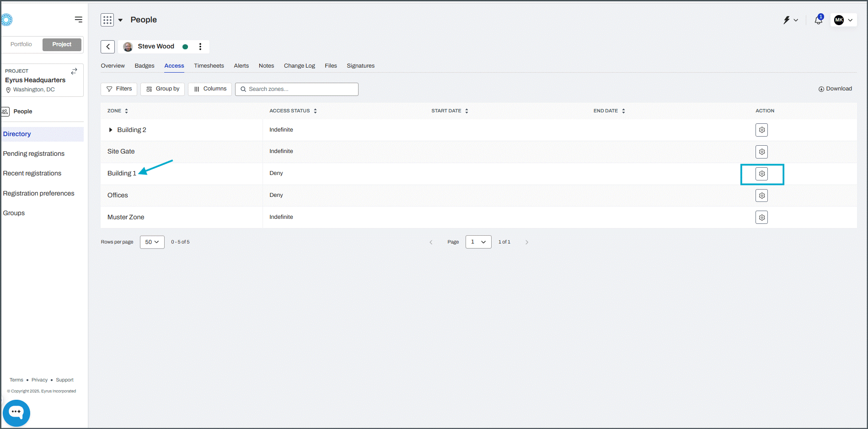The image size is (868, 429).
Task: Open the apps grid launcher icon
Action: point(107,20)
